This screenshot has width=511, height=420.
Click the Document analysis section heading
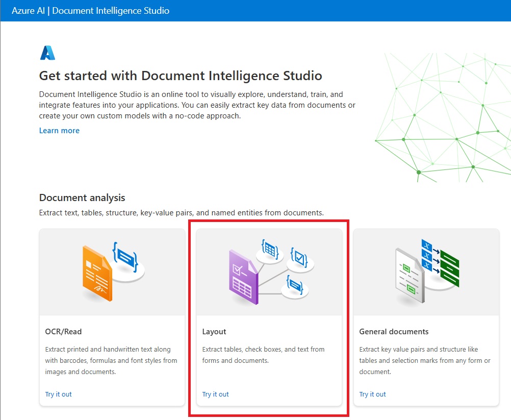(x=82, y=197)
